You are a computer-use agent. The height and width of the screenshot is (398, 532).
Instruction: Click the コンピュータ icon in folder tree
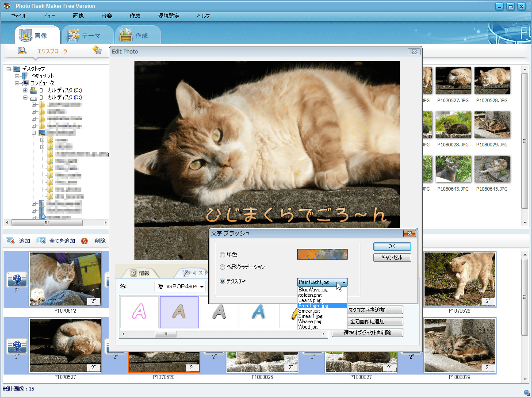[25, 83]
